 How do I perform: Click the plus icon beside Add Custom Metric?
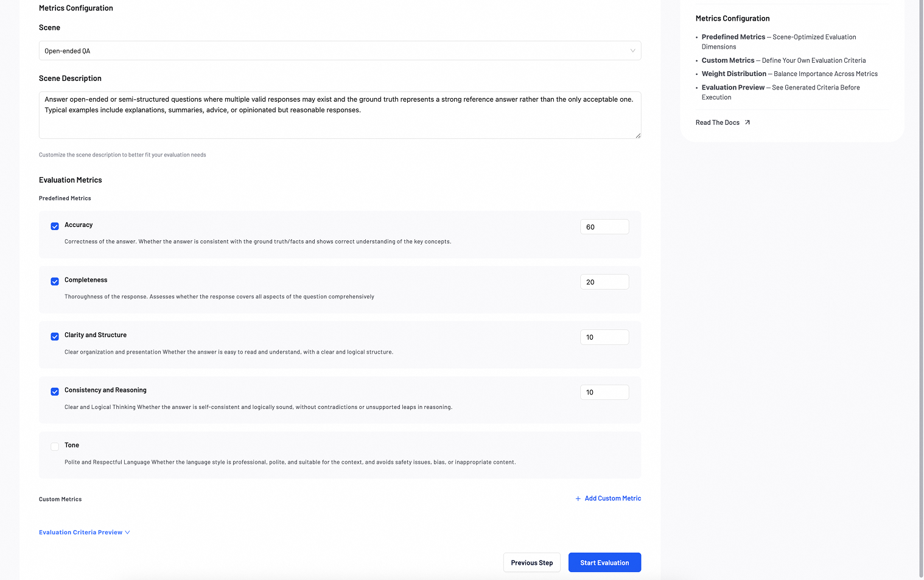point(578,498)
